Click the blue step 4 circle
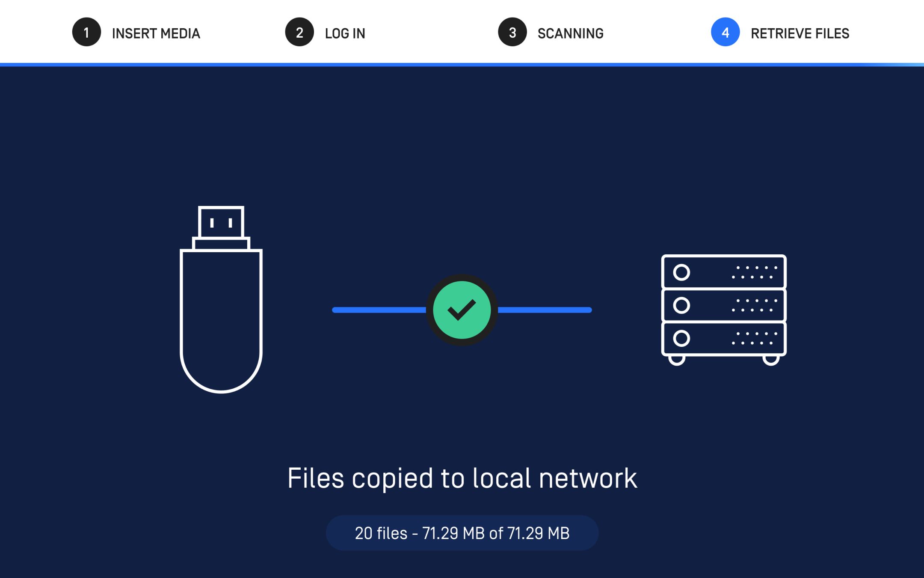This screenshot has height=578, width=924. (x=725, y=32)
